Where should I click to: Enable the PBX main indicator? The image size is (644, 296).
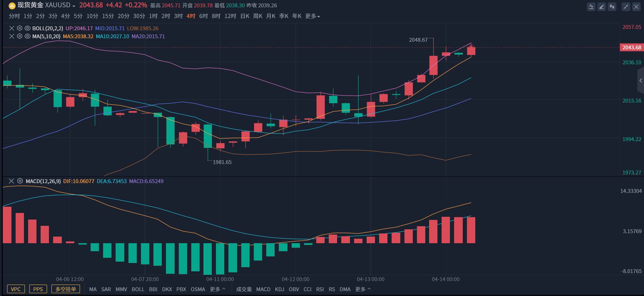(181, 289)
